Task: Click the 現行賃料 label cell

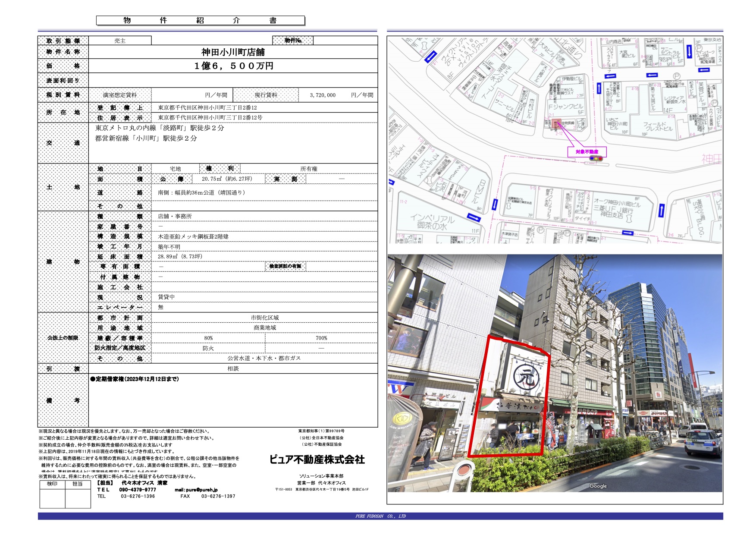Action: click(266, 95)
